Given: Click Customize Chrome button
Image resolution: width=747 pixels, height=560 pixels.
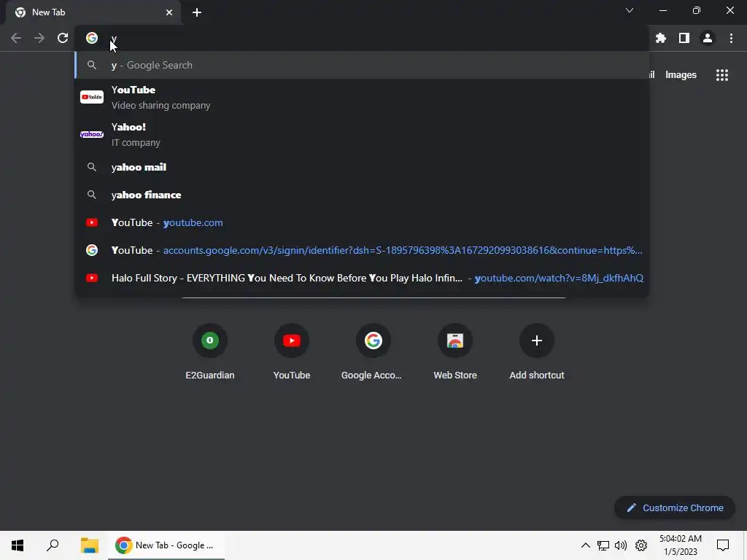Looking at the screenshot, I should [675, 507].
